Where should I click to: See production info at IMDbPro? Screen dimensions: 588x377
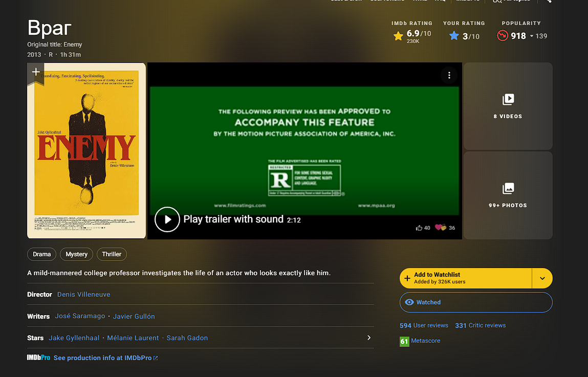coord(105,358)
